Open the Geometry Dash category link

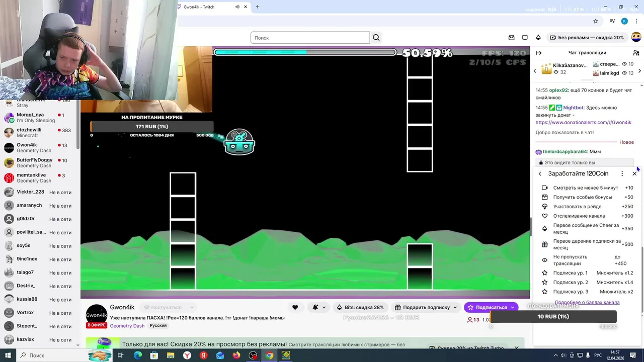(x=127, y=326)
